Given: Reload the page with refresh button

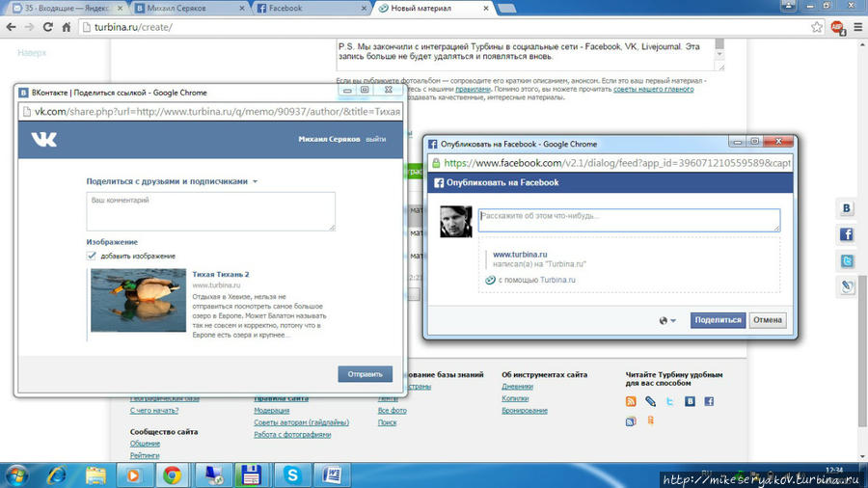Looking at the screenshot, I should [47, 27].
